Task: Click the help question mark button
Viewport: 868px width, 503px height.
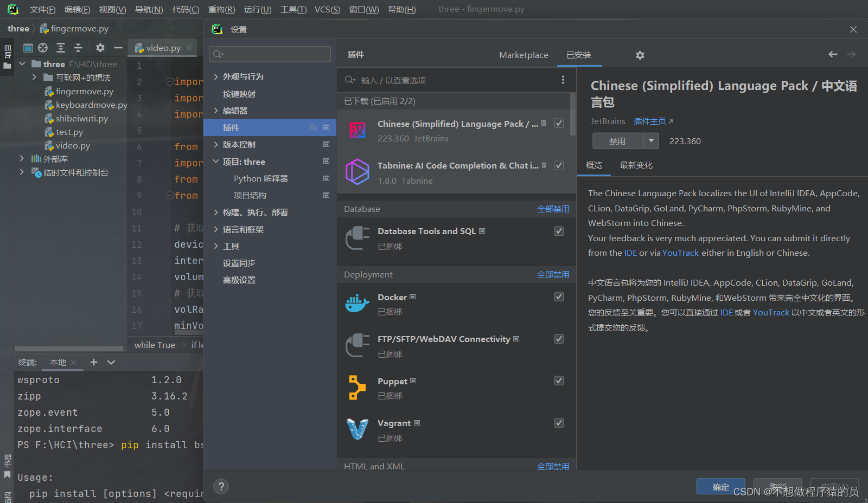Action: [221, 486]
